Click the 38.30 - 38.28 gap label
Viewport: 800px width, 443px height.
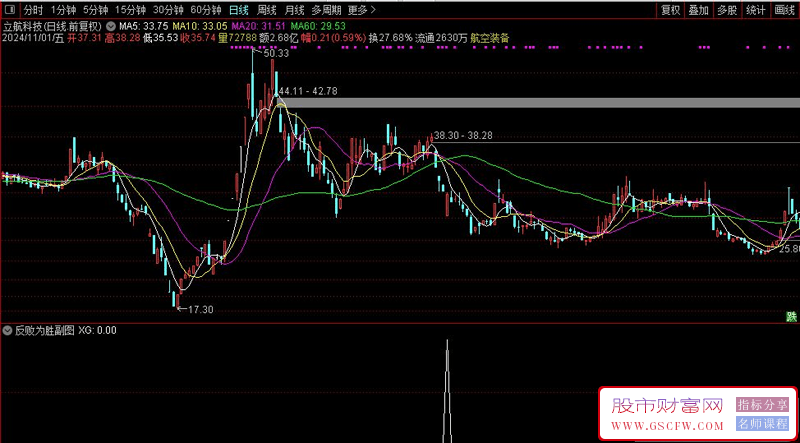[x=463, y=136]
